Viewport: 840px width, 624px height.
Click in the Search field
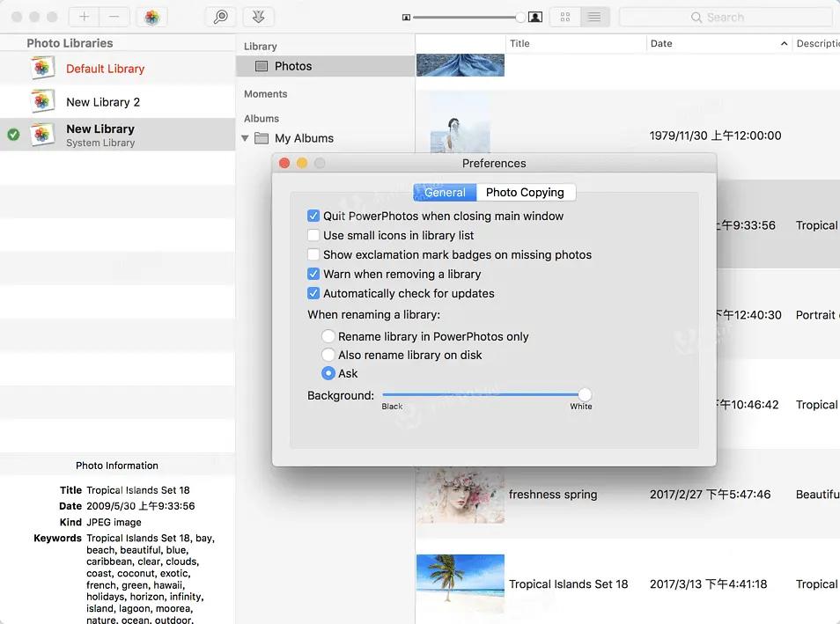click(x=726, y=17)
